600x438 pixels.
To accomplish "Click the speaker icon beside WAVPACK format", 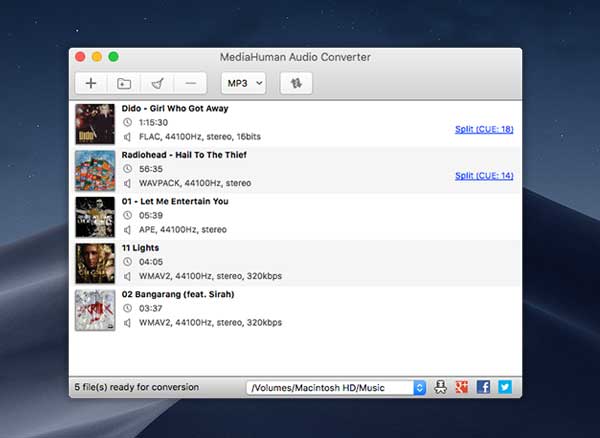I will (x=127, y=183).
